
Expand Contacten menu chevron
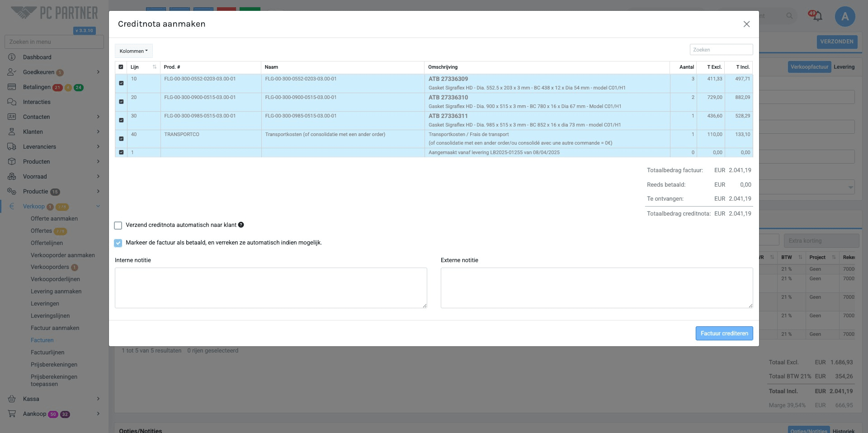pos(98,117)
